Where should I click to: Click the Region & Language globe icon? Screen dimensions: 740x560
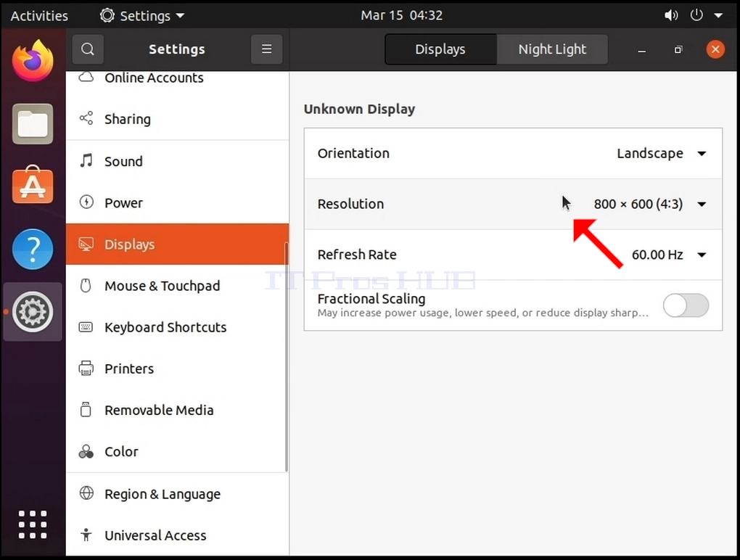click(x=86, y=493)
